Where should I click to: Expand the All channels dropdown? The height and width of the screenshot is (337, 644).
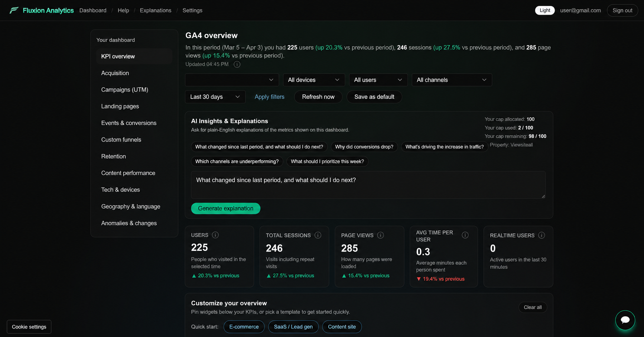pyautogui.click(x=452, y=80)
